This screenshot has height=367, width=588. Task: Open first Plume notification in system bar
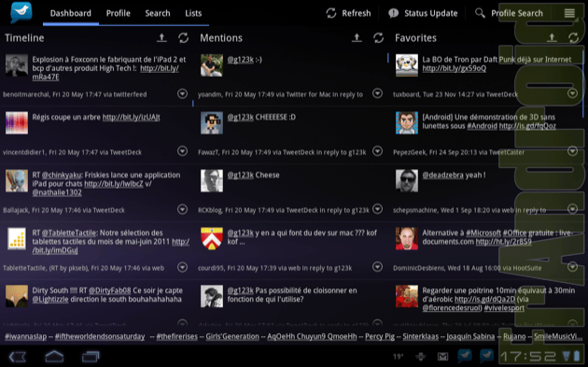[x=464, y=356]
